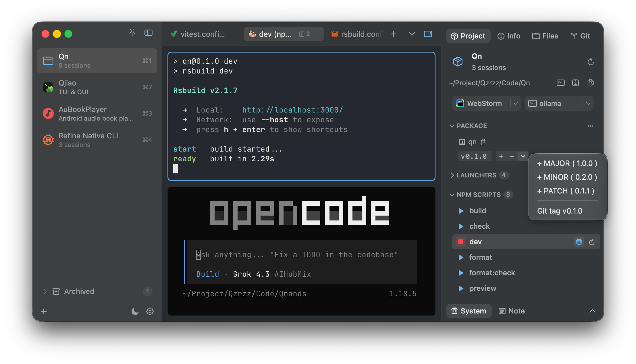The height and width of the screenshot is (364, 636).
Task: Open settings with the gear icon
Action: [150, 311]
